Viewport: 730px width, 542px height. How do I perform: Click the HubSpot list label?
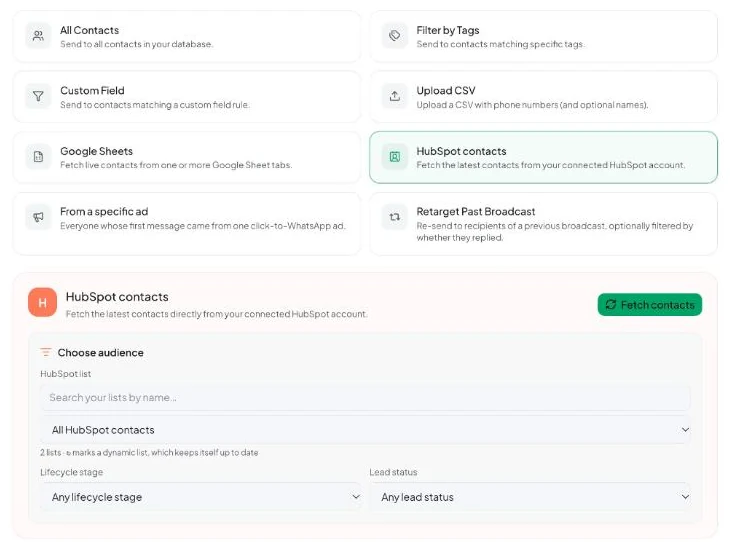[65, 373]
